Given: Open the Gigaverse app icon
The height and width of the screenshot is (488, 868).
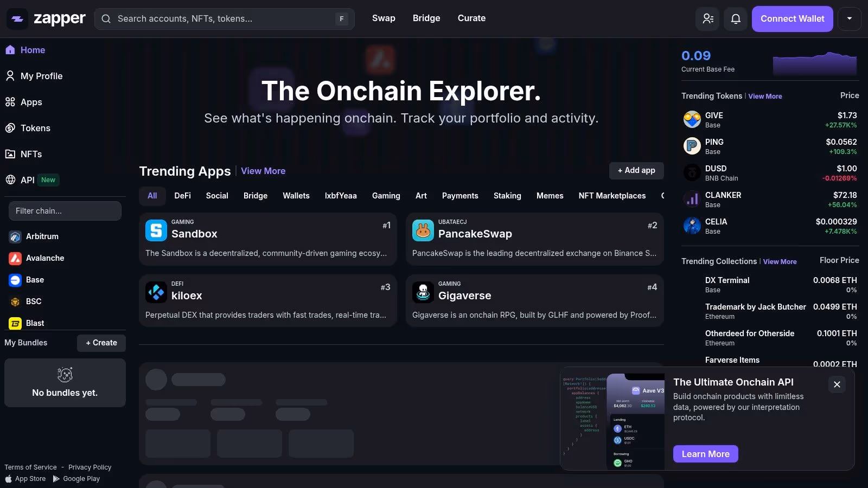Looking at the screenshot, I should [423, 292].
